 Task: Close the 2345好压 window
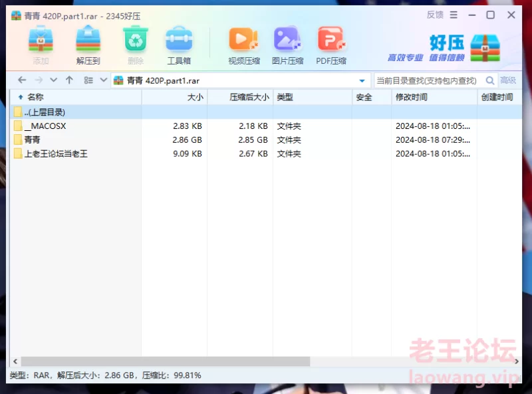tap(511, 15)
